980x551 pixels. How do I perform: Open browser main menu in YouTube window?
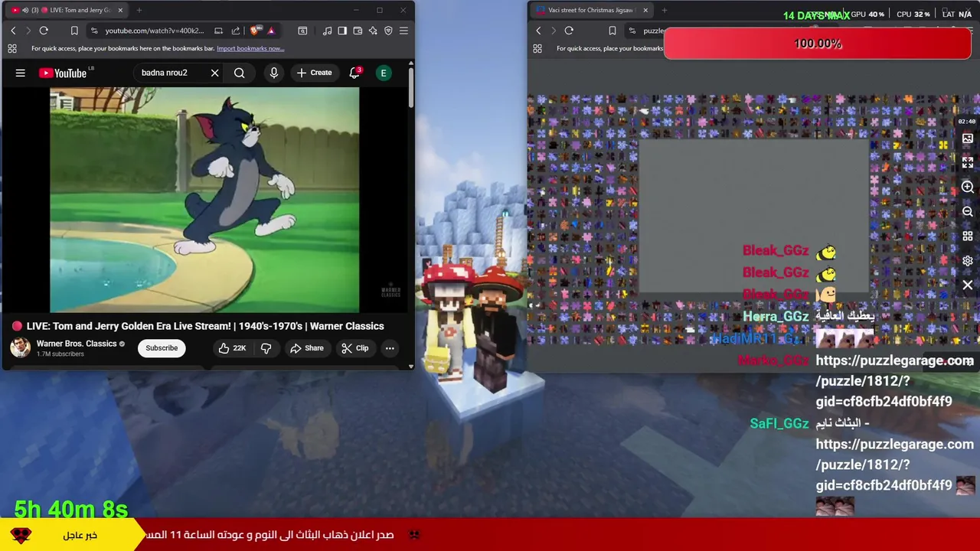click(403, 31)
